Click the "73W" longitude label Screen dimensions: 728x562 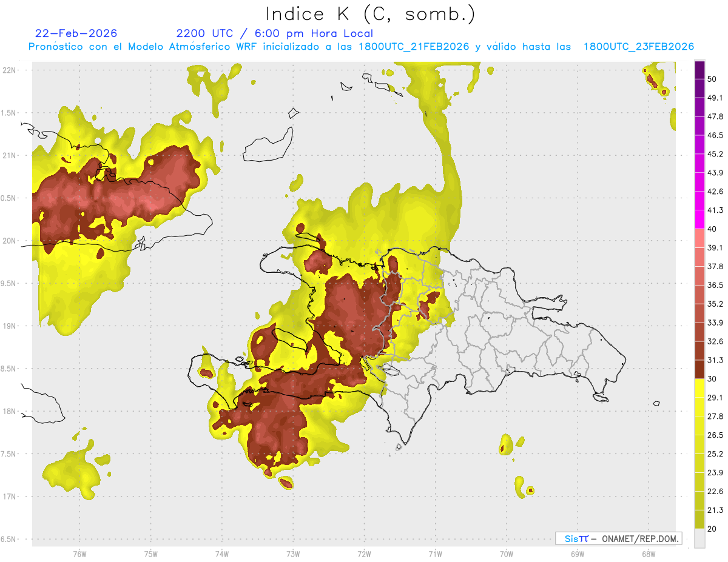(293, 554)
